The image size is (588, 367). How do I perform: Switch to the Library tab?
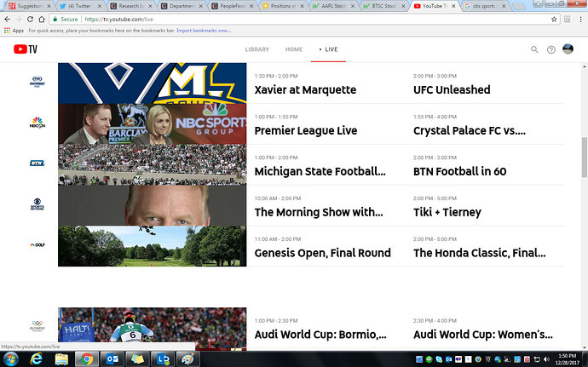pyautogui.click(x=257, y=49)
